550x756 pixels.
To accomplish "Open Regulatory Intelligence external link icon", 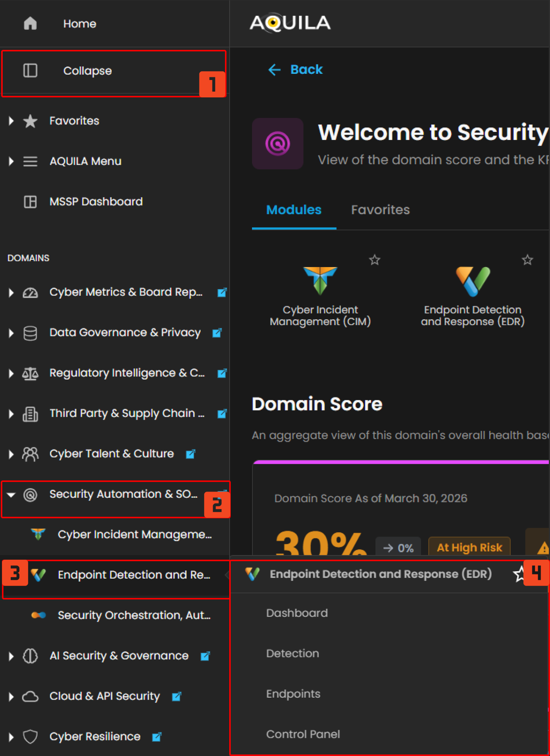I will (222, 373).
